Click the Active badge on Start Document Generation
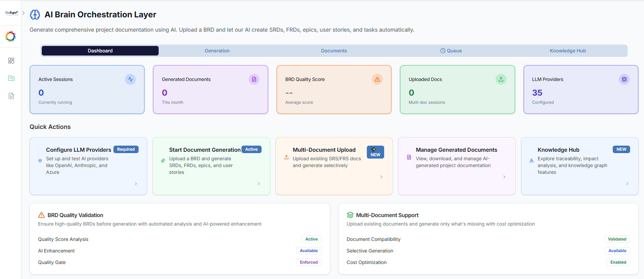Viewport: 644px width, 279px height. click(x=251, y=149)
